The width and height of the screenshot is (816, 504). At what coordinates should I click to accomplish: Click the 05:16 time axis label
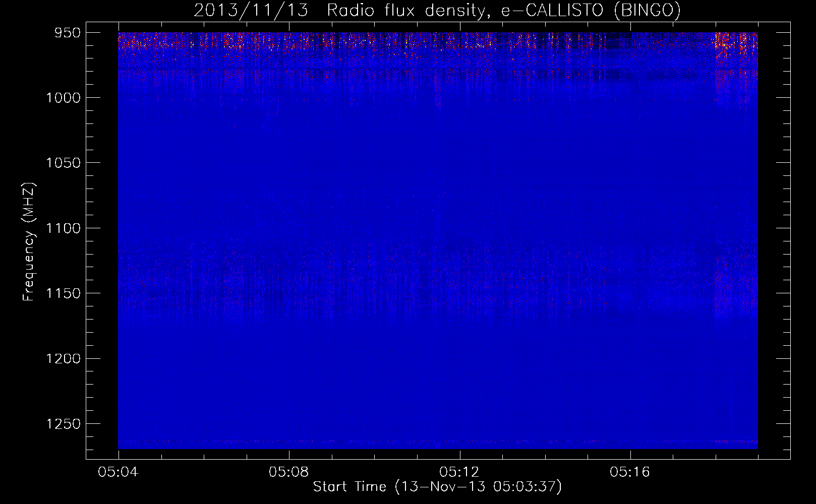(630, 472)
